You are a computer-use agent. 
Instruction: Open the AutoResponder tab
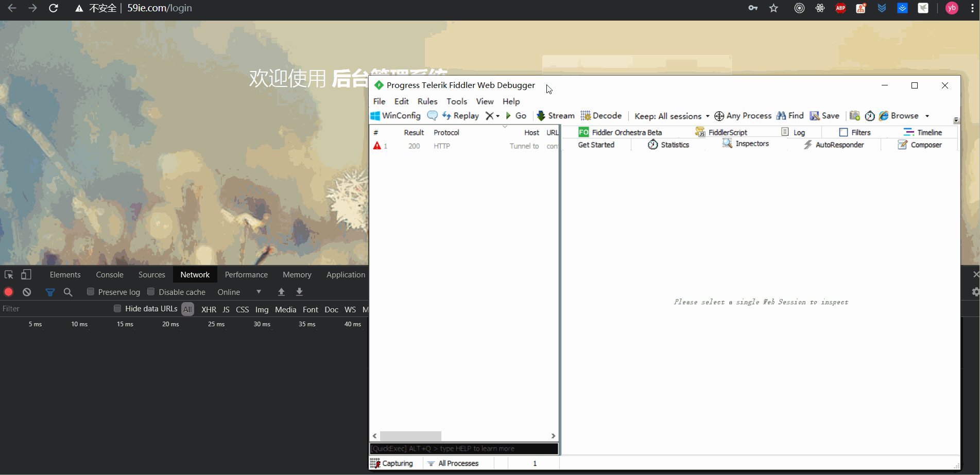pyautogui.click(x=834, y=145)
